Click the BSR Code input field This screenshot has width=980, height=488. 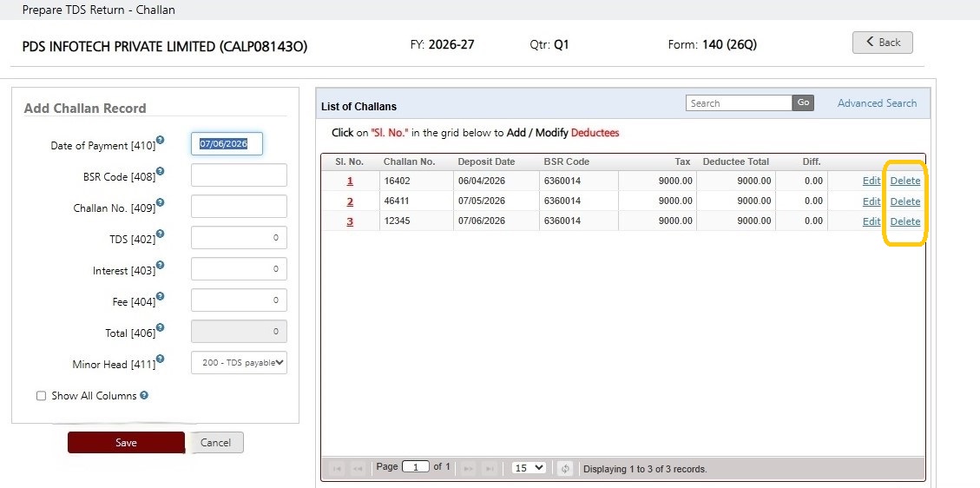pos(239,175)
